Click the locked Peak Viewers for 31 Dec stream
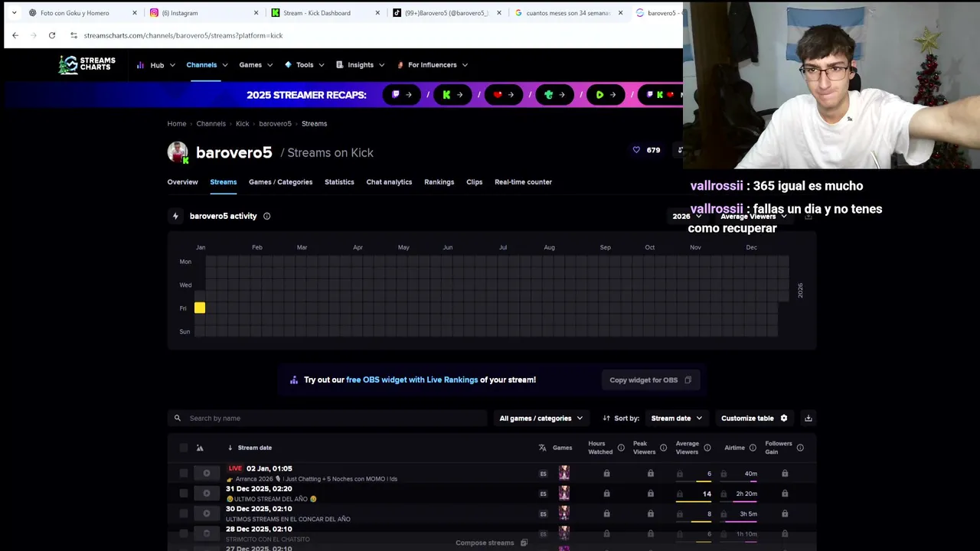This screenshot has height=551, width=980. (x=651, y=494)
